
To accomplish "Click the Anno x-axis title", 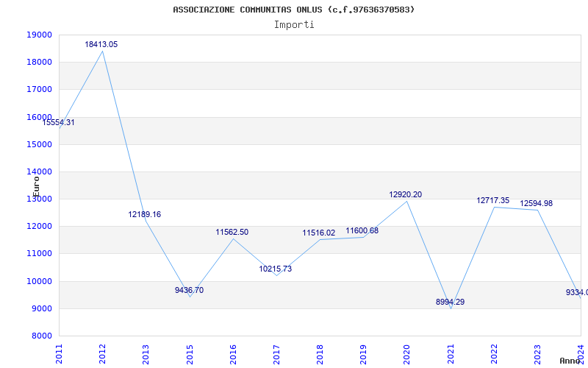I will [570, 361].
